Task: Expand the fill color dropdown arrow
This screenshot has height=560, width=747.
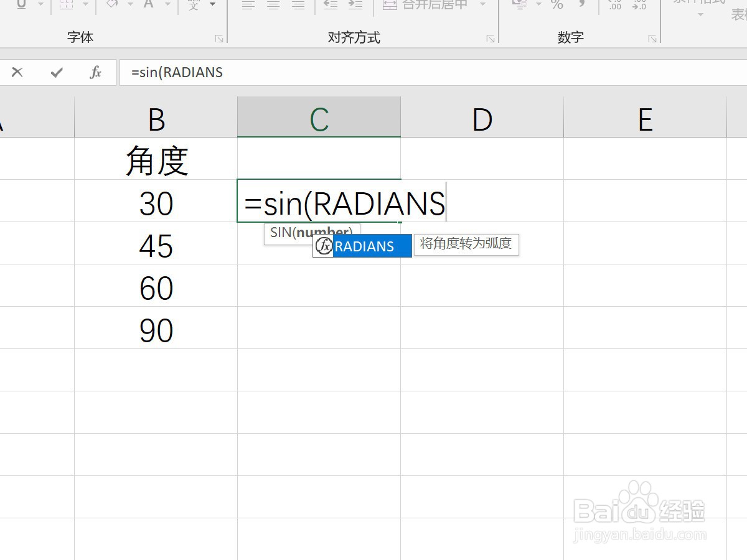Action: [x=131, y=4]
